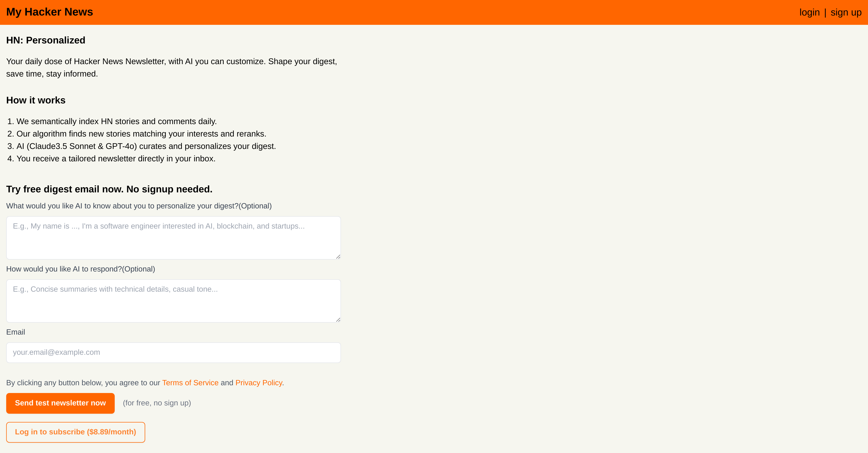Click the personalization details textarea
The height and width of the screenshot is (453, 868).
point(173,238)
